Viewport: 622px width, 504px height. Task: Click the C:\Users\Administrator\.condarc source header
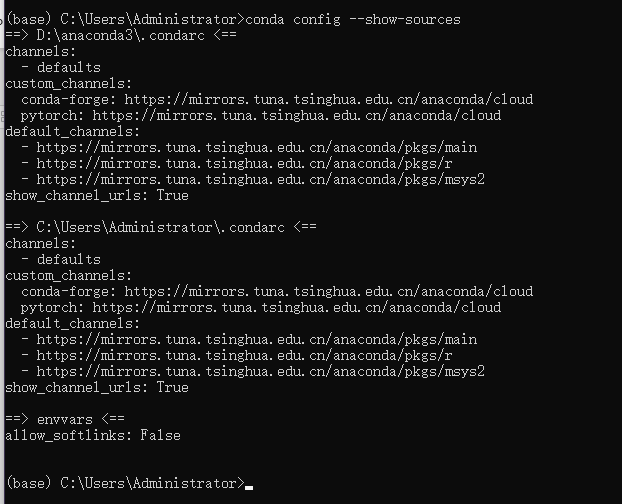[161, 227]
